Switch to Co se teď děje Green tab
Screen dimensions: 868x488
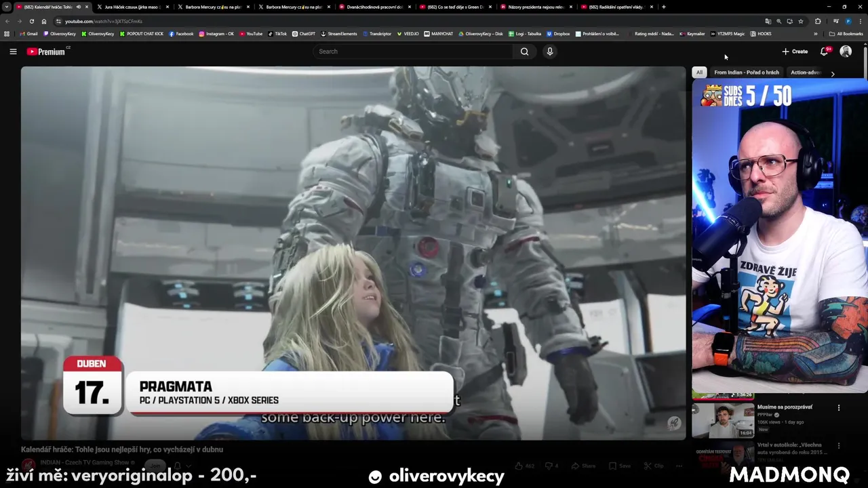click(455, 7)
